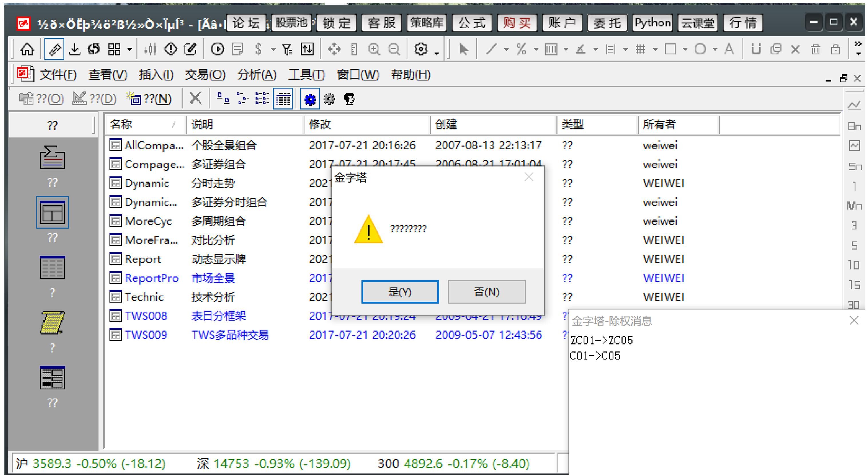Click the download arrow toolbar icon
This screenshot has height=475, width=868.
pyautogui.click(x=74, y=49)
